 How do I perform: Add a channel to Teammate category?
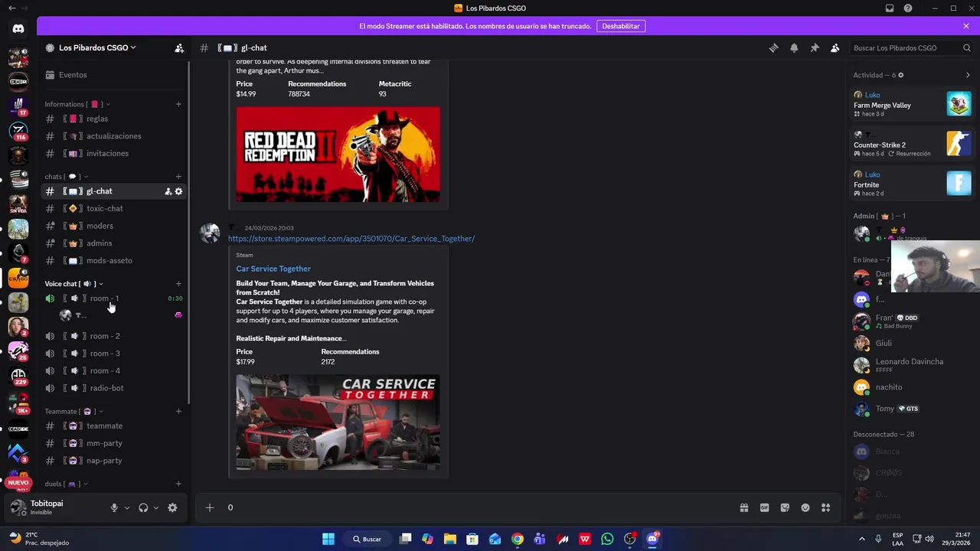pos(178,412)
